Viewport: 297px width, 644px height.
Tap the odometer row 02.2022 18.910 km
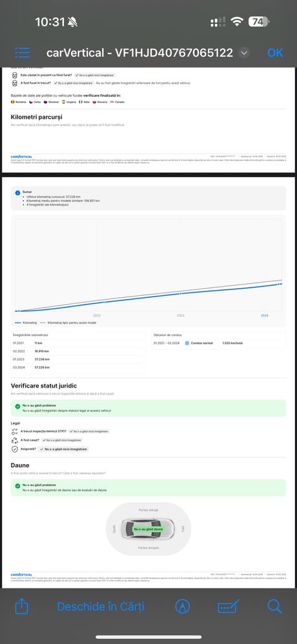point(78,351)
